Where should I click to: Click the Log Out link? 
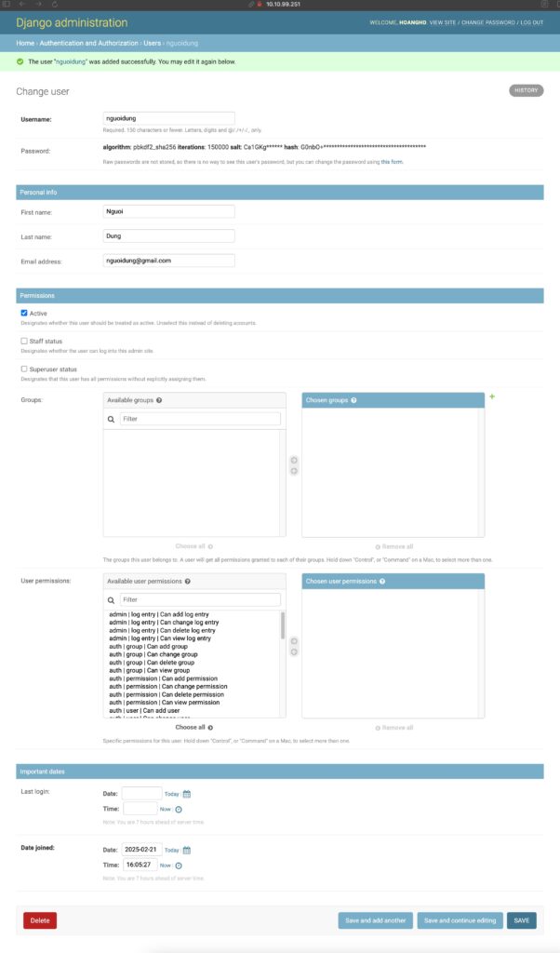pos(531,22)
